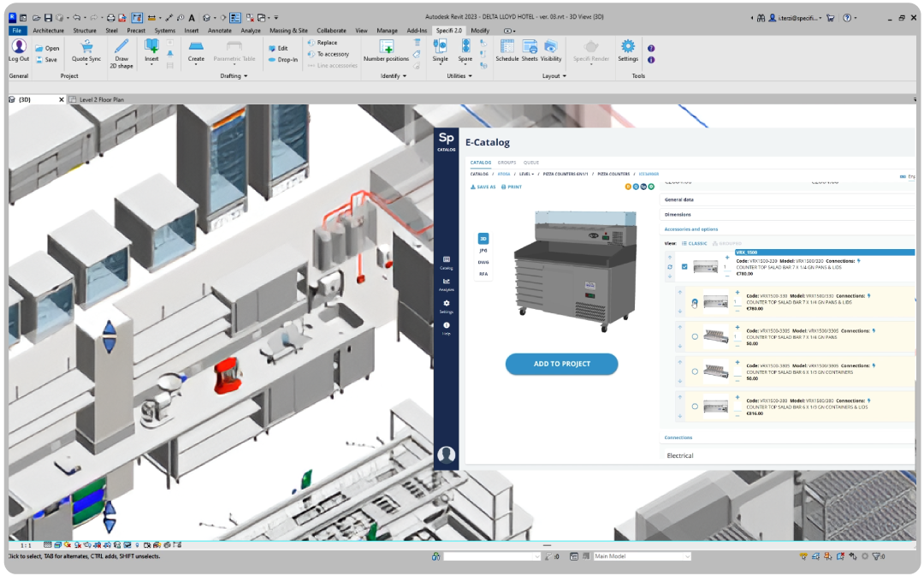Select VRX1500-330S option radio
The height and width of the screenshot is (576, 924).
(695, 336)
